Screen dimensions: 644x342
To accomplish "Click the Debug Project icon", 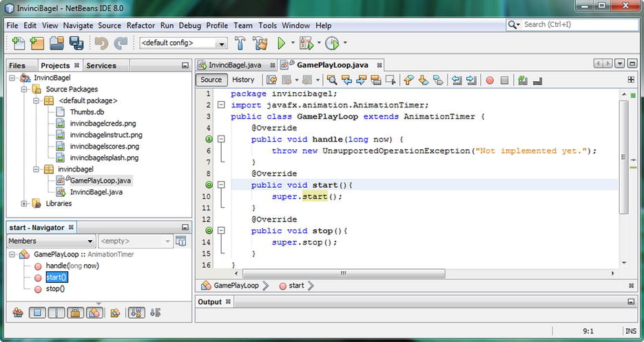I will pyautogui.click(x=307, y=43).
